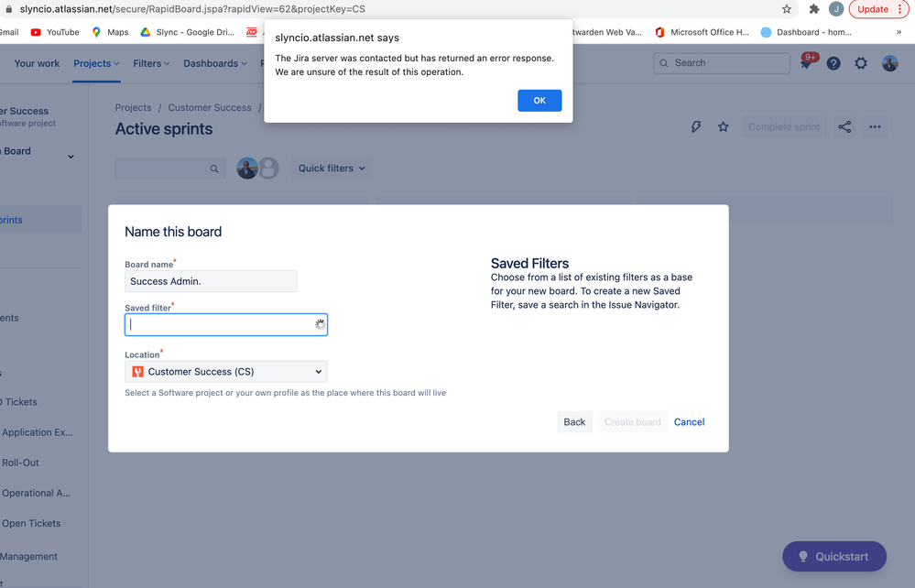Image resolution: width=915 pixels, height=588 pixels.
Task: Open Jira settings gear icon
Action: pos(861,63)
